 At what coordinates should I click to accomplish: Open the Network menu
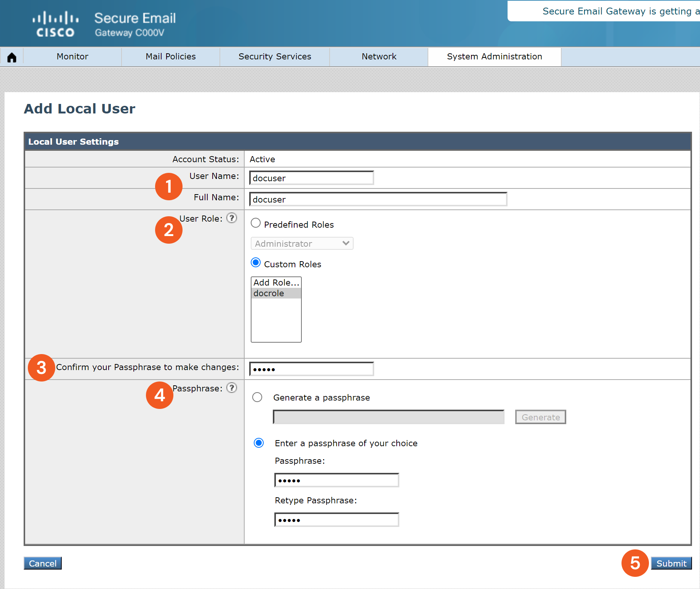pyautogui.click(x=379, y=57)
